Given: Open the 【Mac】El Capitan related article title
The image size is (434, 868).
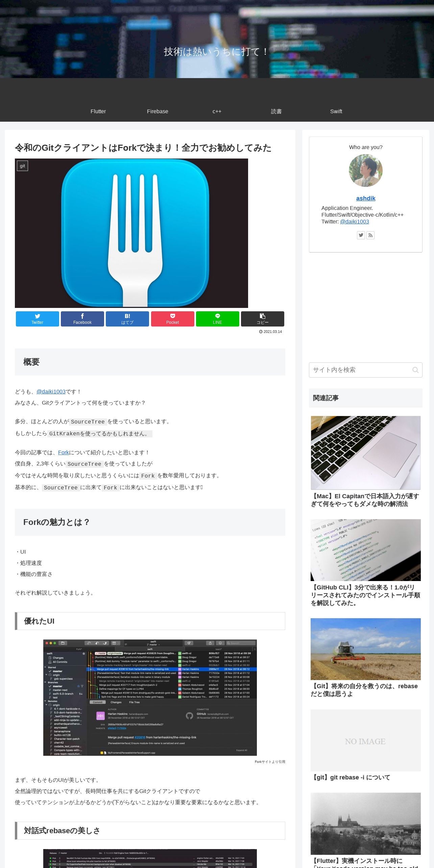Looking at the screenshot, I should click(x=365, y=500).
